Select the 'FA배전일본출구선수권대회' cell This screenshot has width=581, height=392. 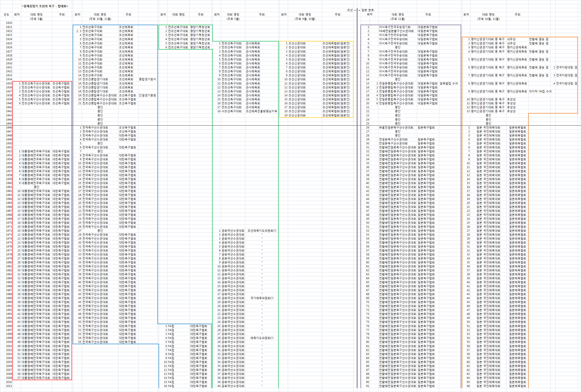[x=396, y=31]
